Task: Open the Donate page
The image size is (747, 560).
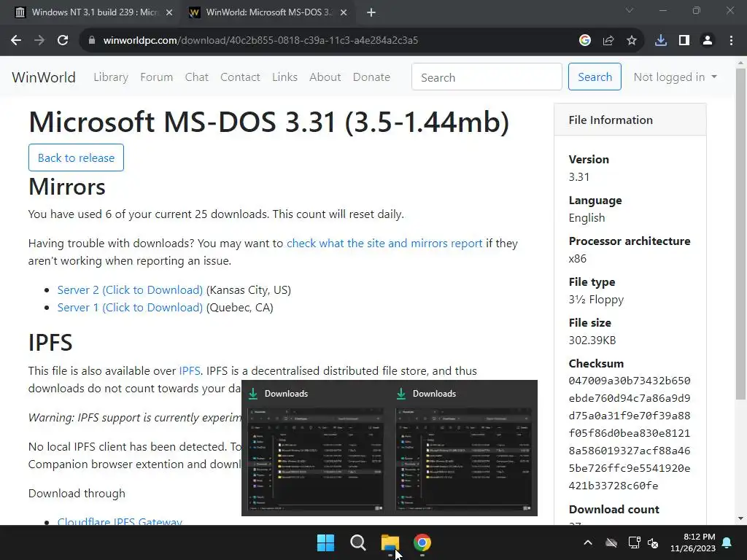Action: pyautogui.click(x=371, y=77)
